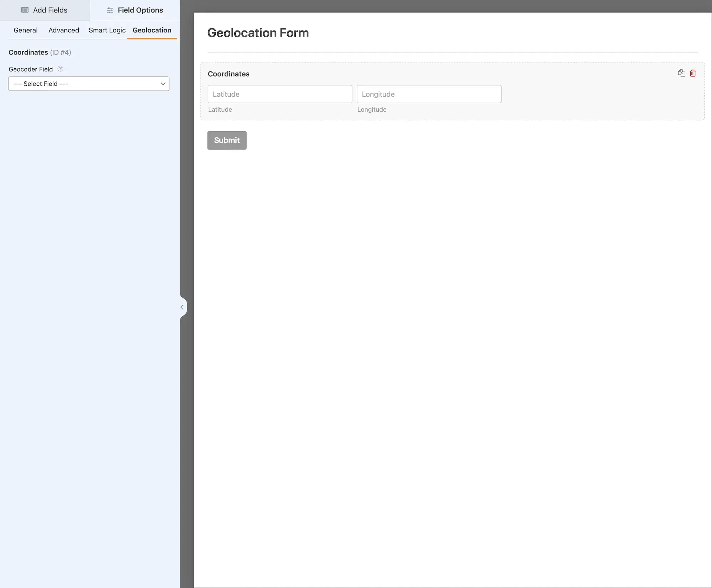Click into the Latitude input box

[280, 94]
